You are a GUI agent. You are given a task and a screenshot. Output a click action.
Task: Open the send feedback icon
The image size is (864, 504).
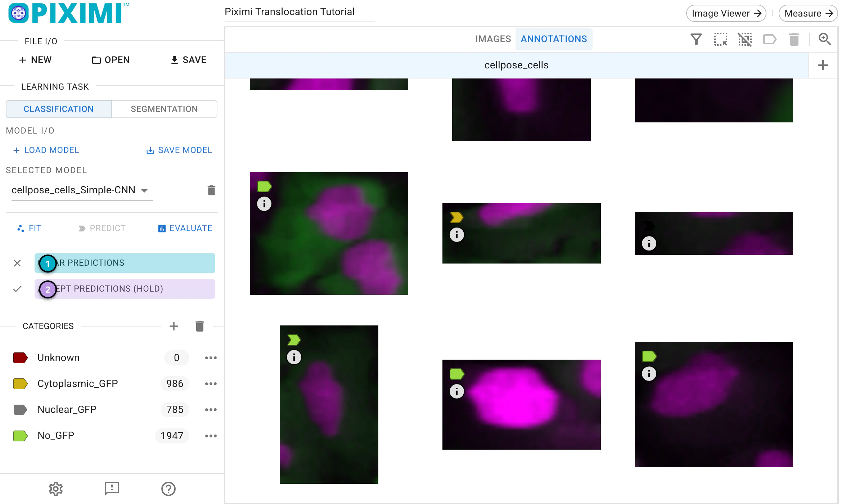click(x=112, y=489)
